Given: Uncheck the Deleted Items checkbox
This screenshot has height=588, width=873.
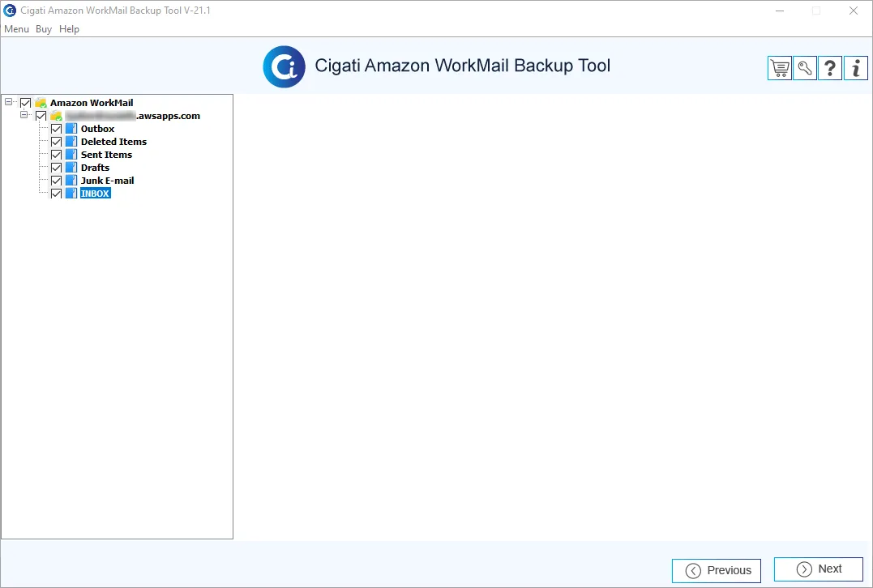Looking at the screenshot, I should [x=56, y=141].
